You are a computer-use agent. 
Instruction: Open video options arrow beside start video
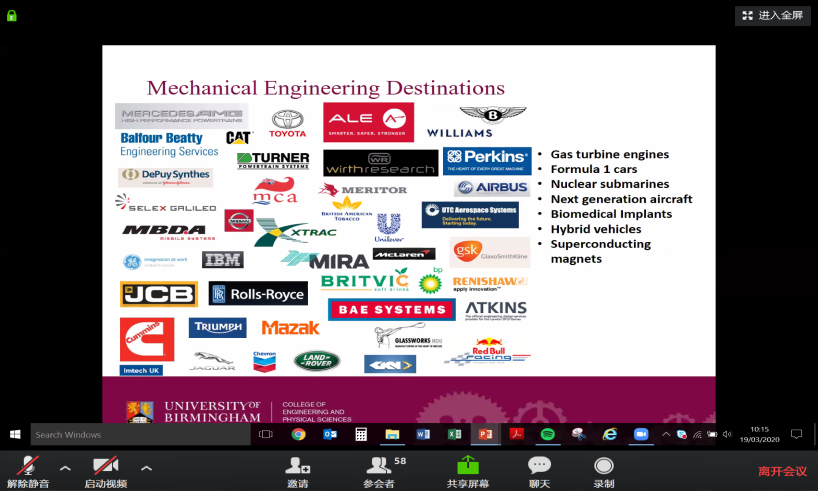pyautogui.click(x=147, y=468)
